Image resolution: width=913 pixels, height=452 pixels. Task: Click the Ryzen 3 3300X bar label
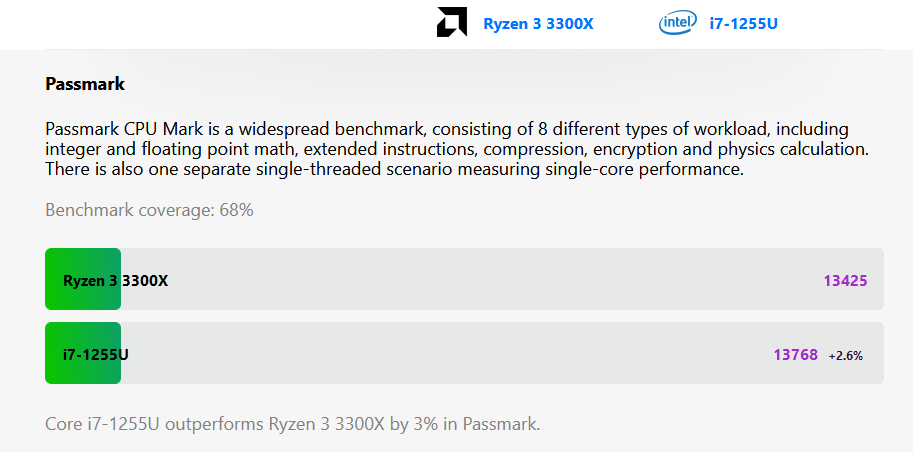(x=115, y=281)
